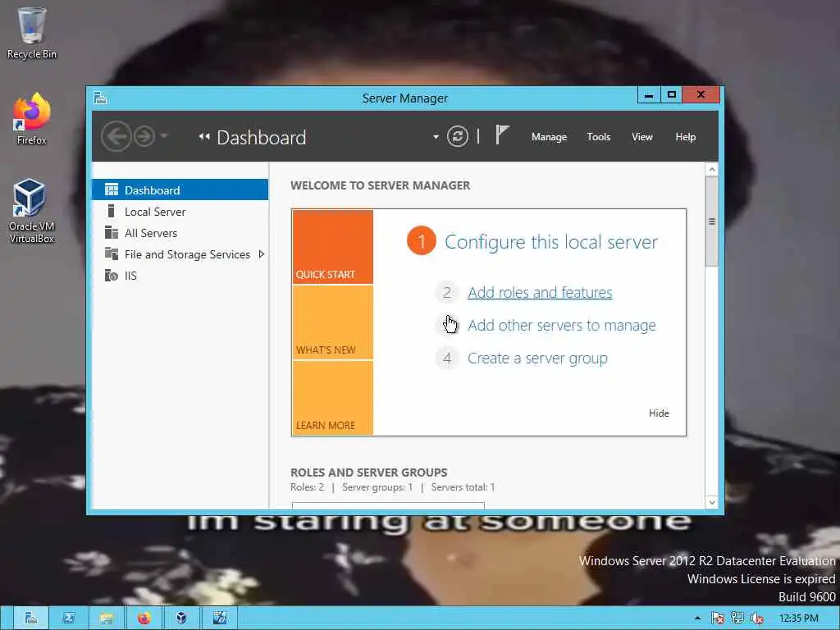
Task: Click the network tray icon
Action: pyautogui.click(x=737, y=619)
